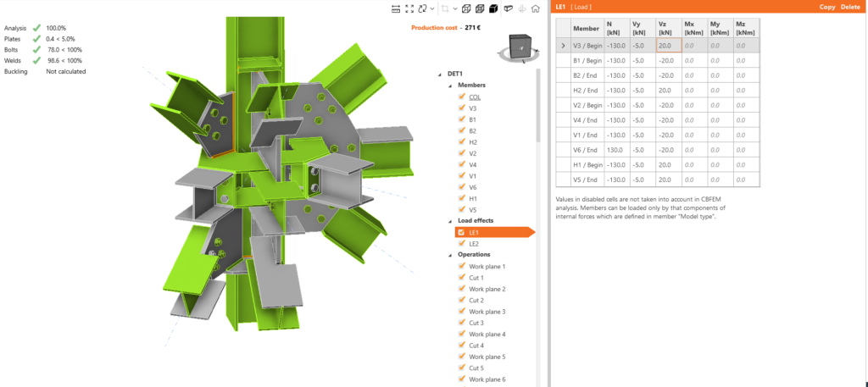
Task: Switch to wireframe cube view mode
Action: tap(466, 8)
